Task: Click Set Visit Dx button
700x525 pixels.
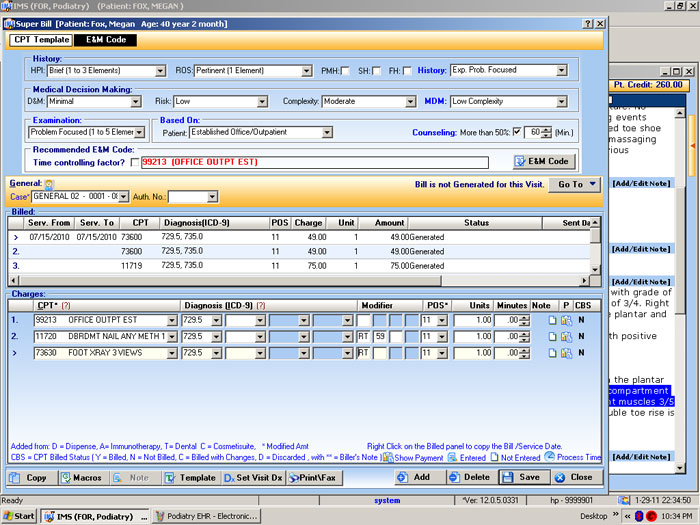Action: click(253, 478)
